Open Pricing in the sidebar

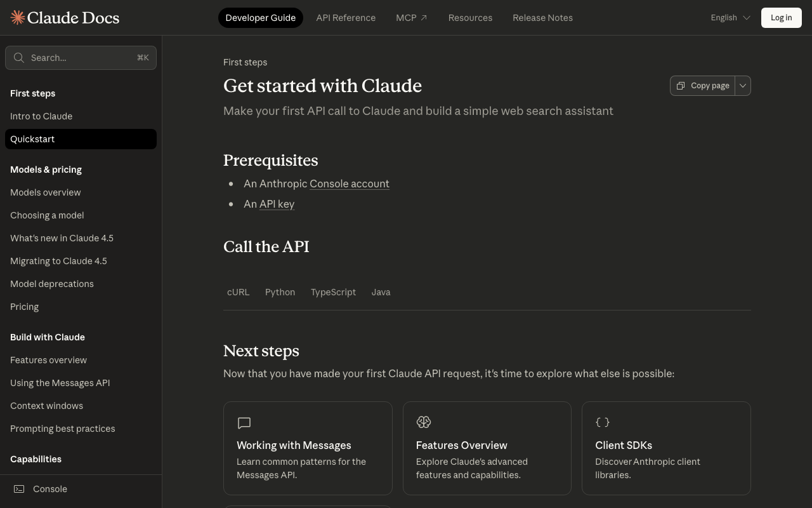pyautogui.click(x=24, y=307)
